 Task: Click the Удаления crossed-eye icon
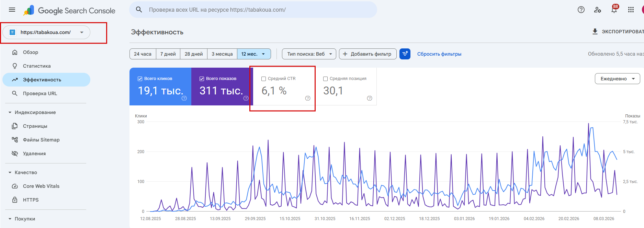click(x=15, y=153)
